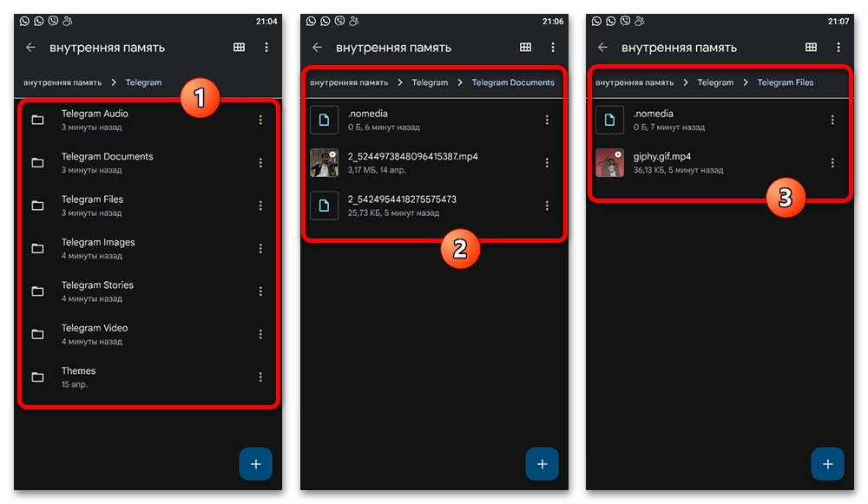Open overflow menu in 21:07 screen header
Image resolution: width=868 pixels, height=504 pixels.
tap(838, 48)
